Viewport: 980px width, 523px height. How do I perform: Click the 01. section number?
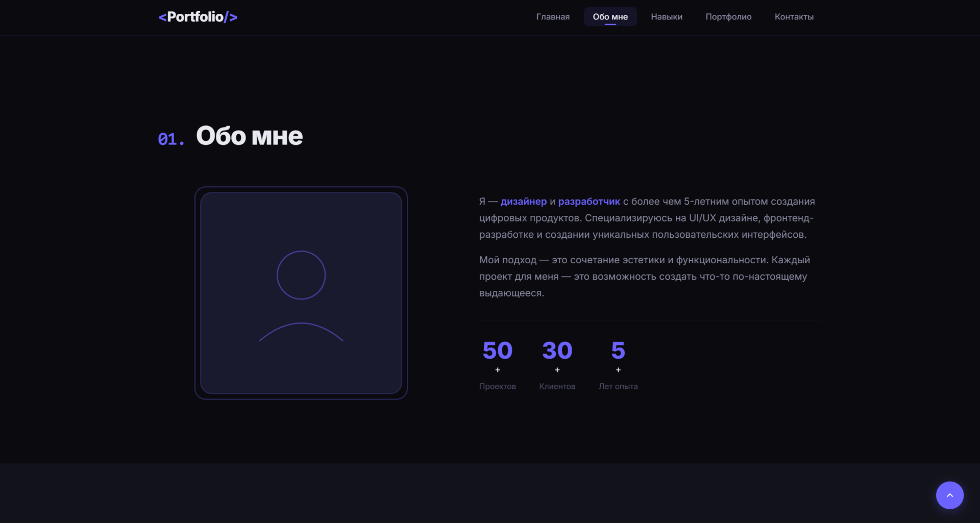pyautogui.click(x=171, y=139)
